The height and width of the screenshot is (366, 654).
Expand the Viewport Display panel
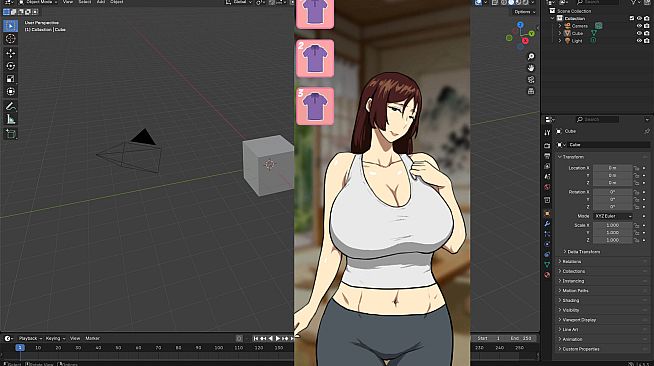[579, 320]
